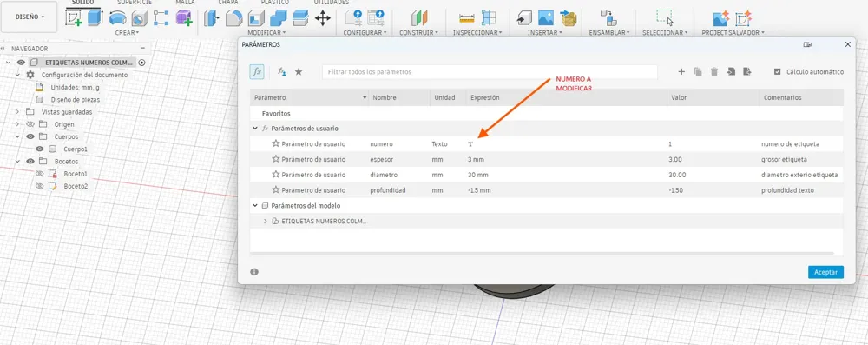Click the first Configure model icon

(x=353, y=17)
